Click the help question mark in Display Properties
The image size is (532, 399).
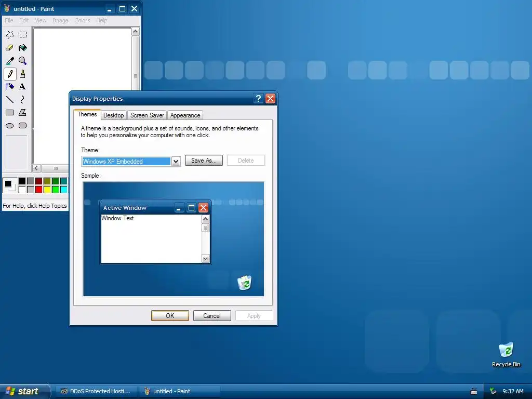coord(258,98)
